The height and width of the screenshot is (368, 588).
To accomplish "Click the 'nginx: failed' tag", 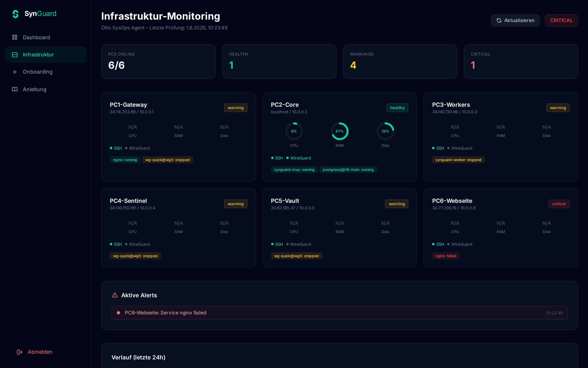I will (x=446, y=256).
